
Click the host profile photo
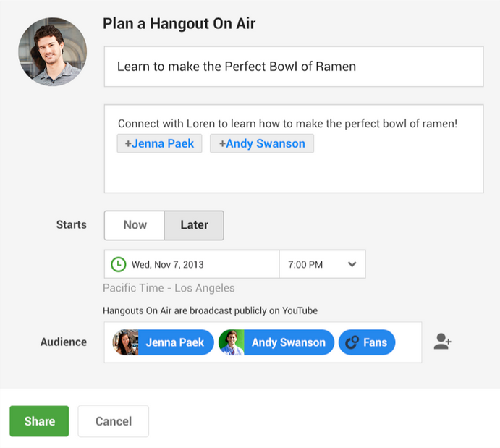pyautogui.click(x=53, y=51)
